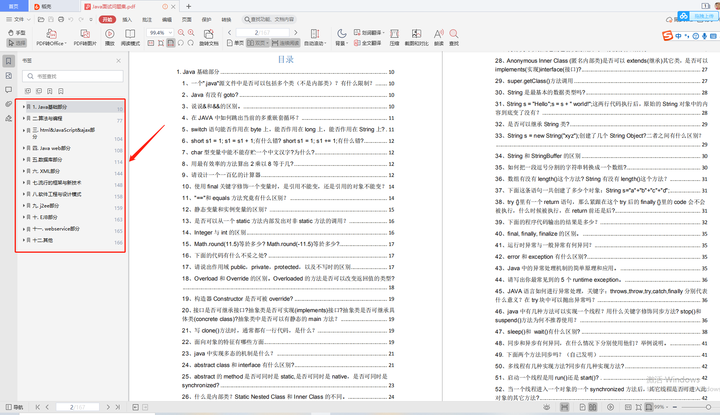Click 全文翻译 full translation
Image resolution: width=720 pixels, height=415 pixels.
point(367,43)
